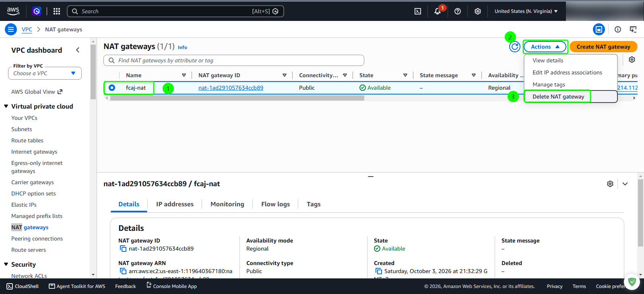Viewport: 644px width, 294px height.
Task: Click the table horizontal scrollbar
Action: [x=237, y=98]
